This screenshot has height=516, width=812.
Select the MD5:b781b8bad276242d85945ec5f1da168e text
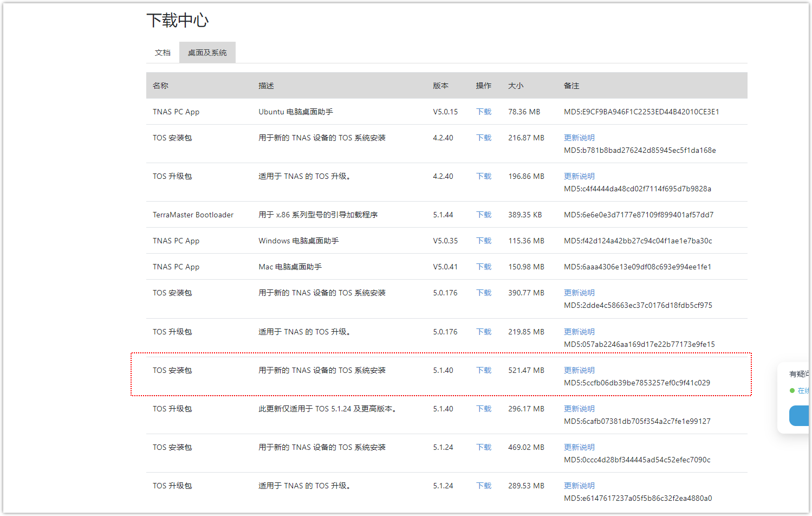[640, 150]
